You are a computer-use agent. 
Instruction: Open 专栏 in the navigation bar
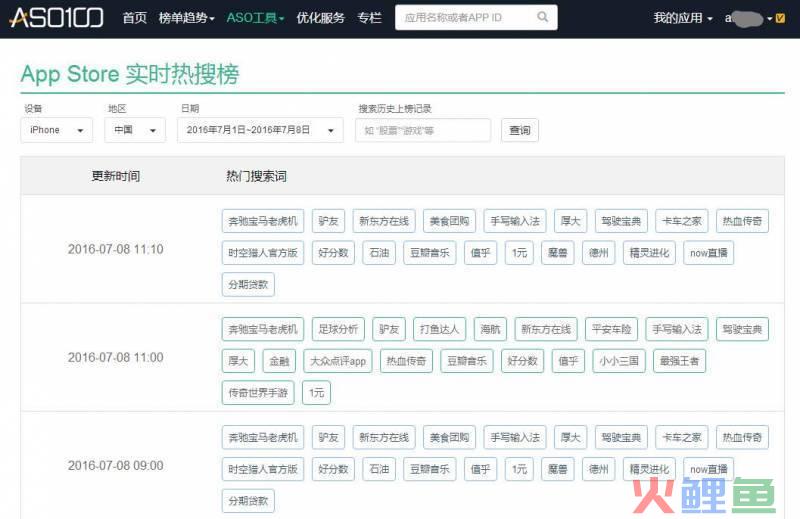(x=369, y=18)
